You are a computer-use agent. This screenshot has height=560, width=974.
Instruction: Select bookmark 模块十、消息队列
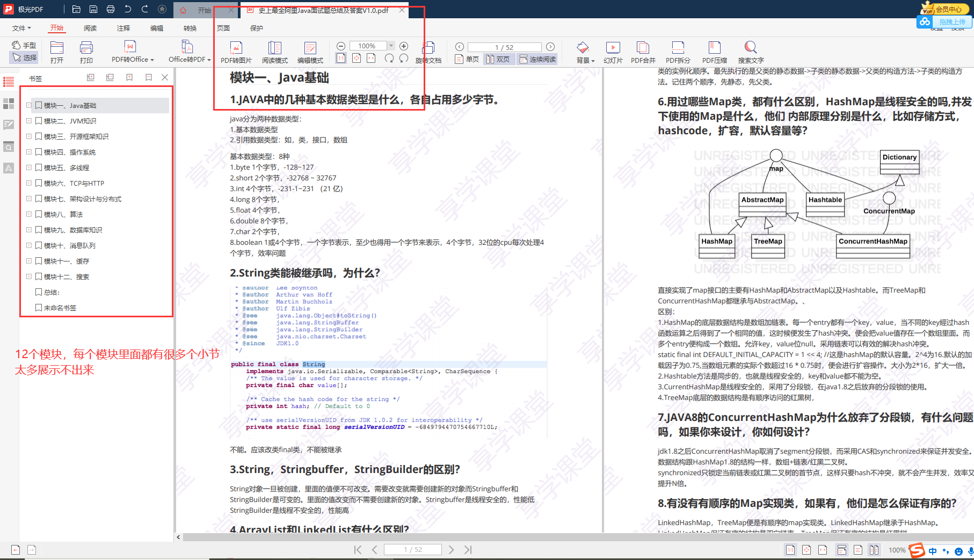[x=70, y=245]
